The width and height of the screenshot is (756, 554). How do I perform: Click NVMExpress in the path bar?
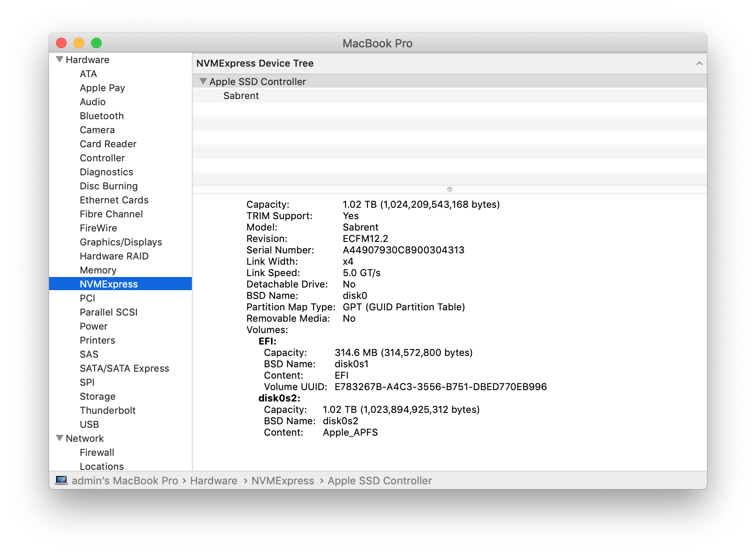click(283, 481)
